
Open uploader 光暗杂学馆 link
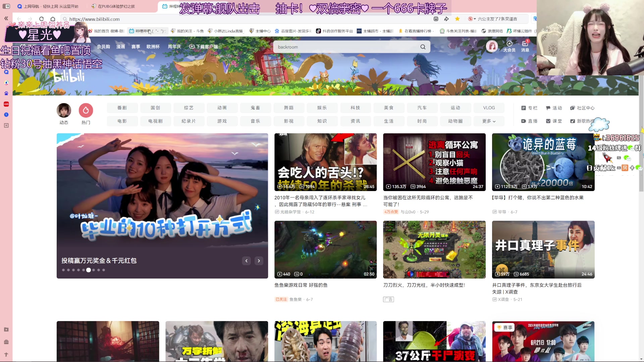coord(290,212)
